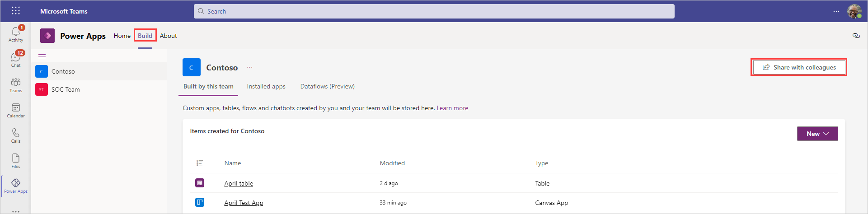Expand the New dropdown button

click(817, 134)
